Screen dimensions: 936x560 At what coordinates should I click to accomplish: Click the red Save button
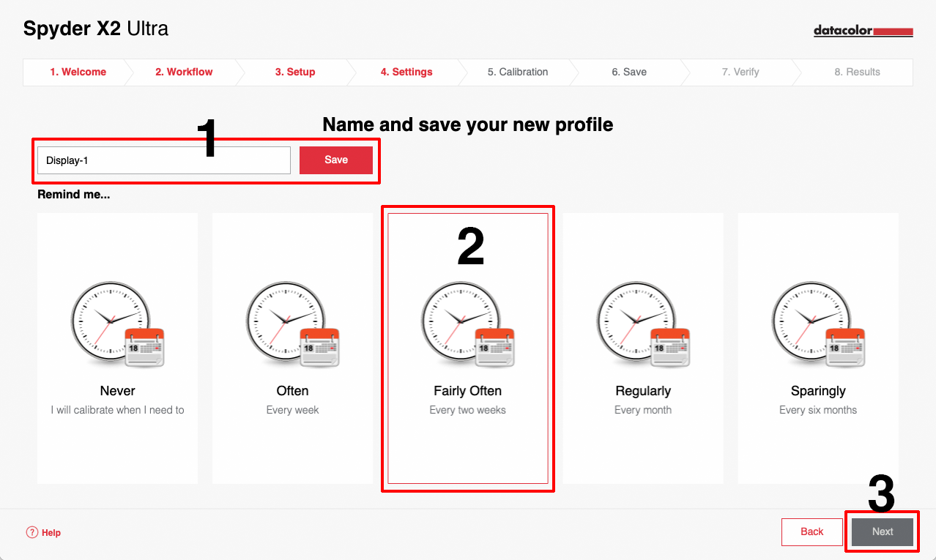pyautogui.click(x=336, y=160)
